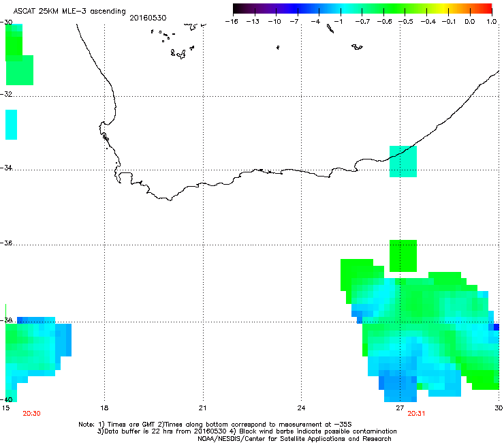Image resolution: width=504 pixels, height=443 pixels.
Task: Click the colorbar label -0.7
Action: click(x=362, y=22)
